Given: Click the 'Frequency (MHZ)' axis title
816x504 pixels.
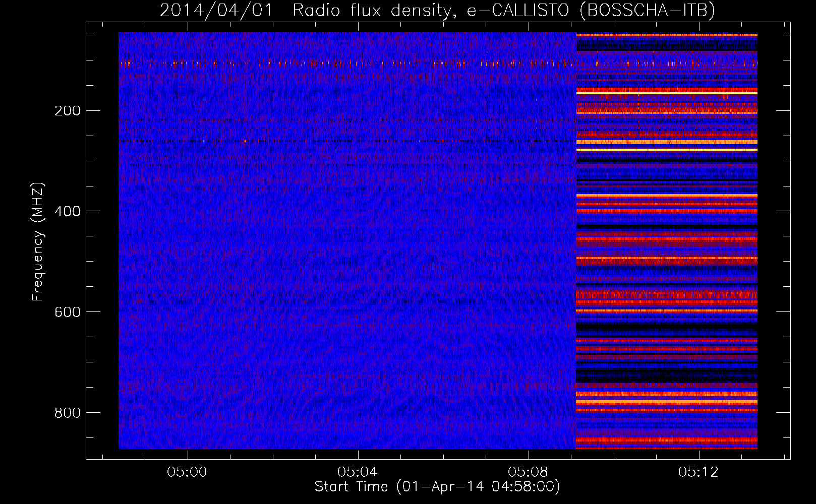Looking at the screenshot, I should pyautogui.click(x=38, y=241).
